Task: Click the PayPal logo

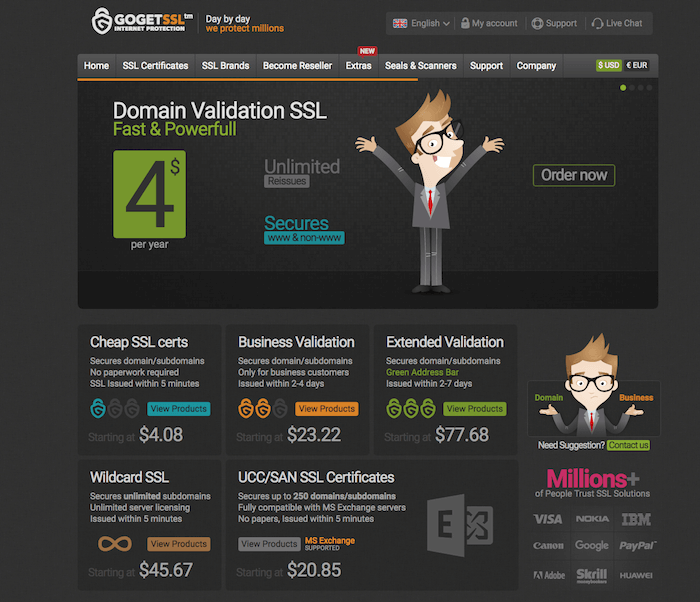Action: click(637, 545)
